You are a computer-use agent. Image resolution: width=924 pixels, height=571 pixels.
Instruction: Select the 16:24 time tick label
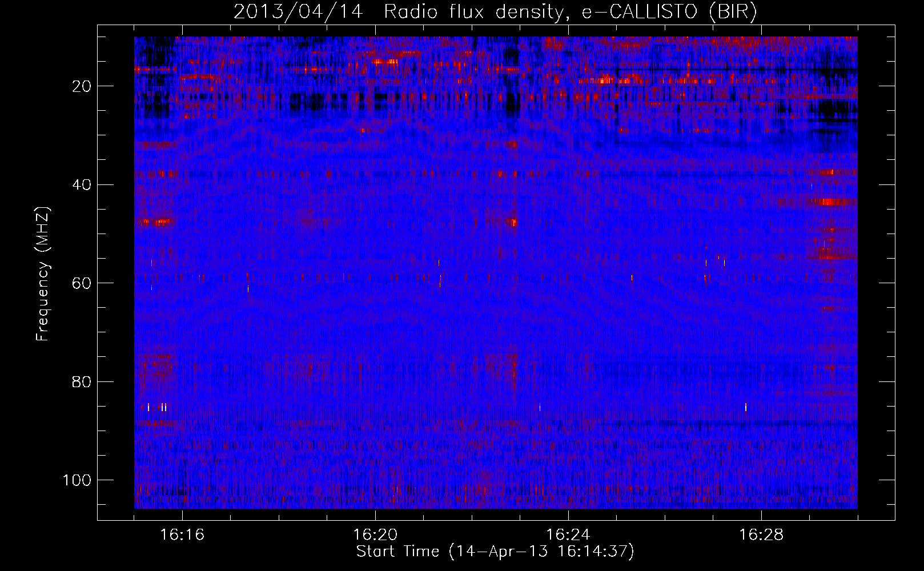point(568,535)
